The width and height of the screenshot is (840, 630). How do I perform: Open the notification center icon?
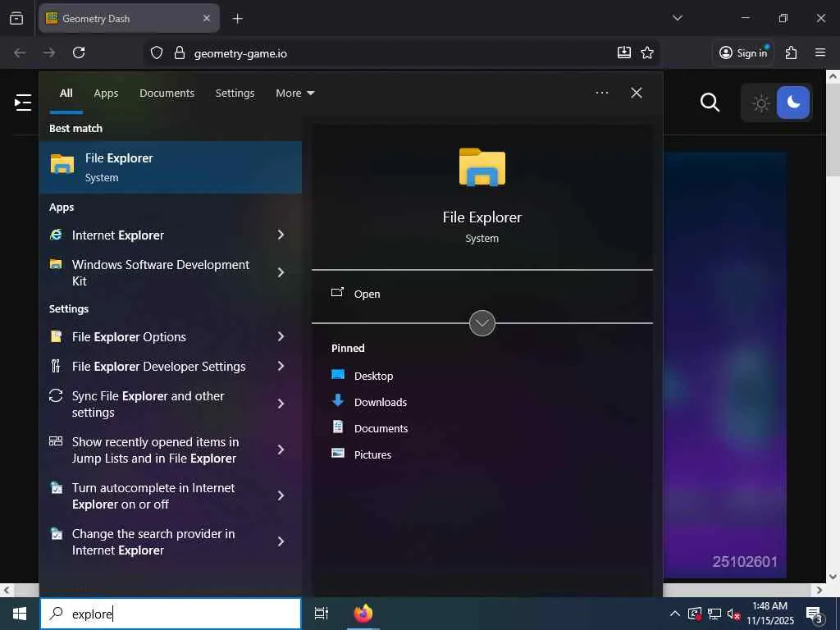pos(815,614)
